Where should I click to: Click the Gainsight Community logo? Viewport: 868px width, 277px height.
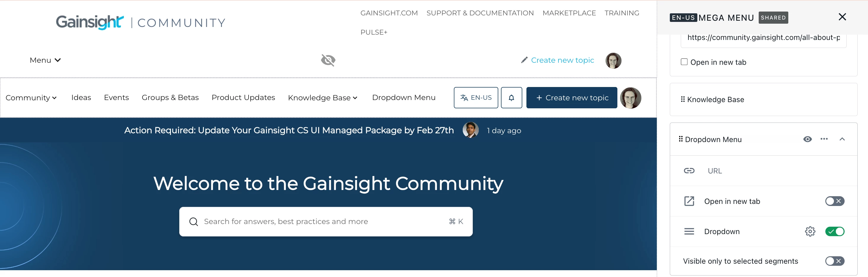click(x=140, y=22)
